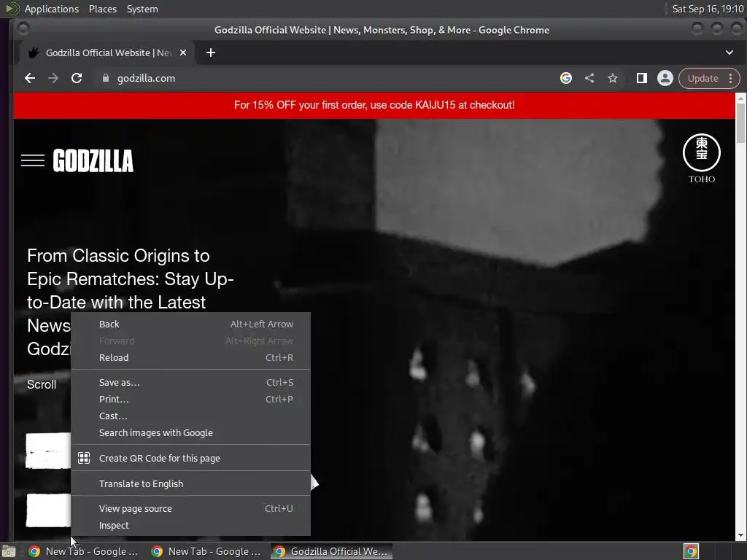The image size is (747, 560).
Task: Click the Godzilla Official Website tab
Action: coord(107,52)
